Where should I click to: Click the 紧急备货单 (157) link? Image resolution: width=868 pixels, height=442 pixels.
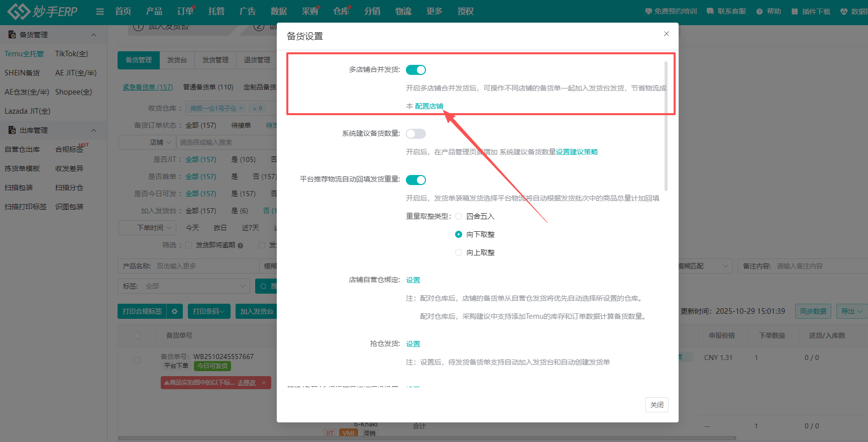click(x=148, y=87)
